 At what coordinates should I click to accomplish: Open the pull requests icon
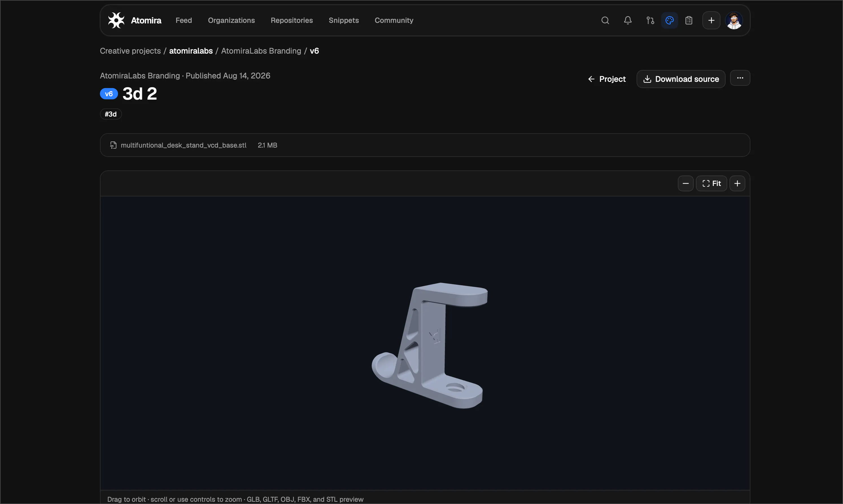tap(650, 20)
